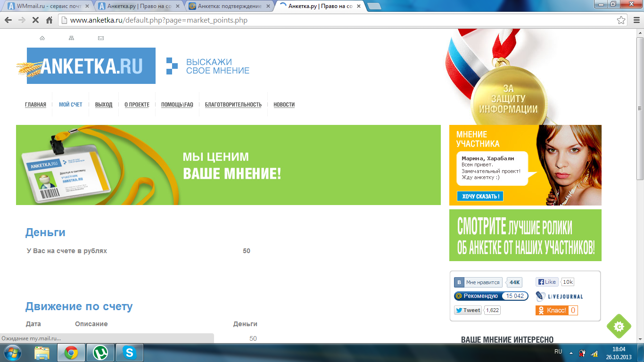Image resolution: width=644 pixels, height=362 pixels.
Task: Open the ПОМОЩЬ\FAQ menu item
Action: pyautogui.click(x=177, y=105)
